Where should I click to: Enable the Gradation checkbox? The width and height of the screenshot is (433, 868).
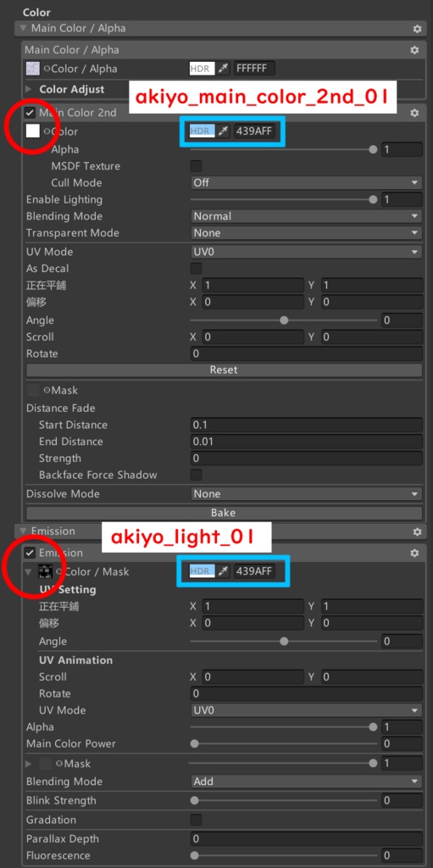(x=196, y=820)
